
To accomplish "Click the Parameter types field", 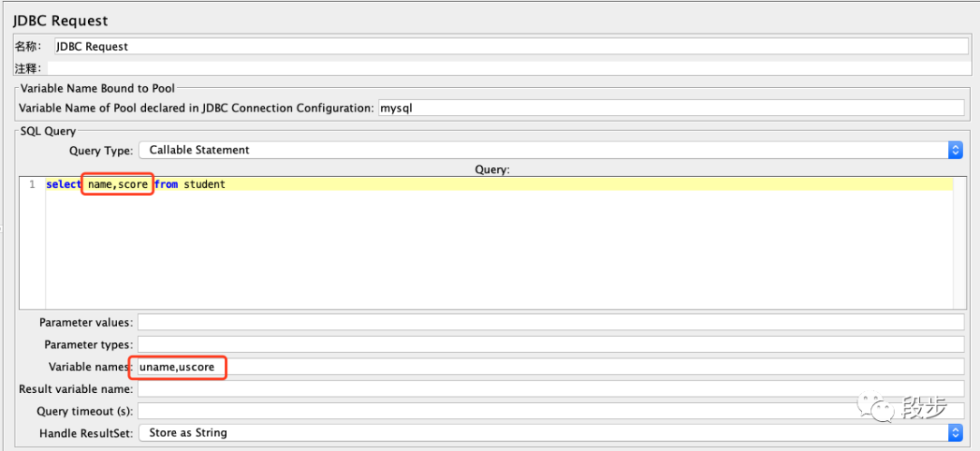I will coord(551,344).
